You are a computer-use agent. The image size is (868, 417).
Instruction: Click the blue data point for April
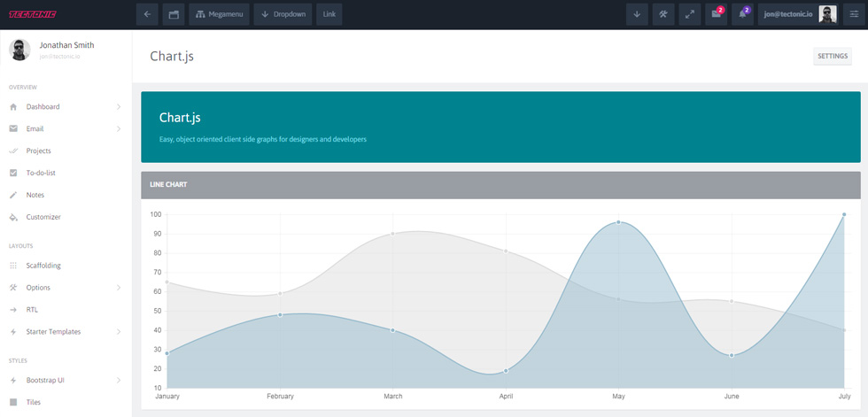pos(506,371)
